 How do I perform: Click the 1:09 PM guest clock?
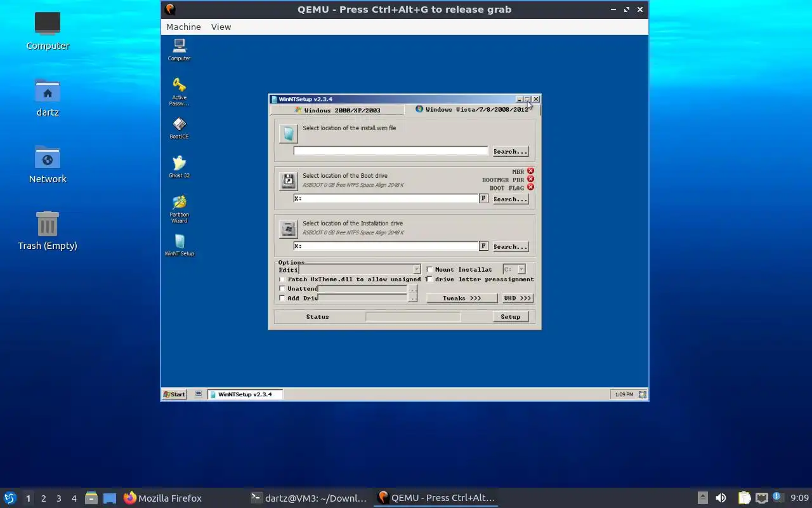624,394
